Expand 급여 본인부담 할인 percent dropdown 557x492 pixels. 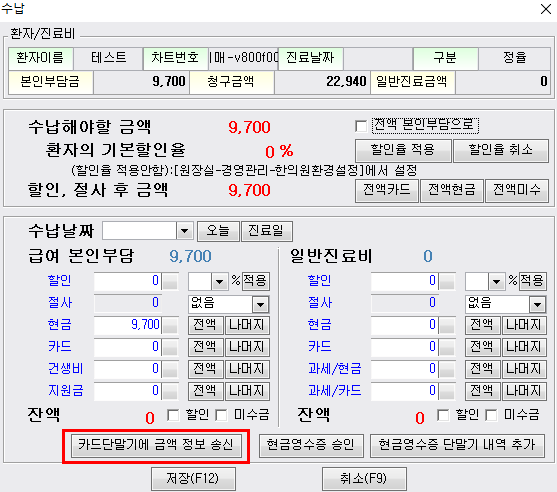pyautogui.click(x=219, y=282)
